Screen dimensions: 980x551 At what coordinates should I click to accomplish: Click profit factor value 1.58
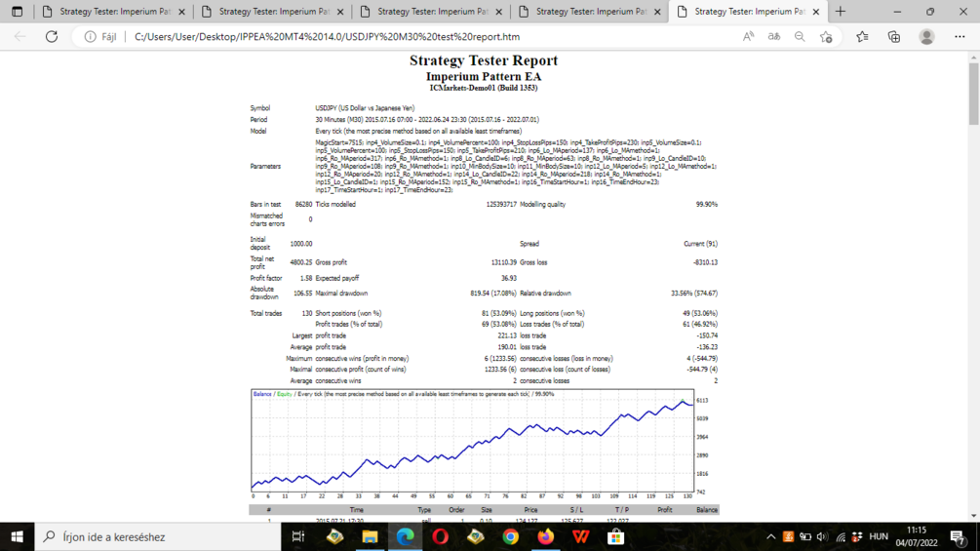(305, 278)
